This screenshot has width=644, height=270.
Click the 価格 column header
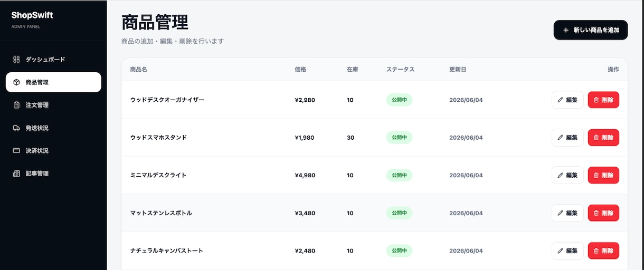click(300, 70)
